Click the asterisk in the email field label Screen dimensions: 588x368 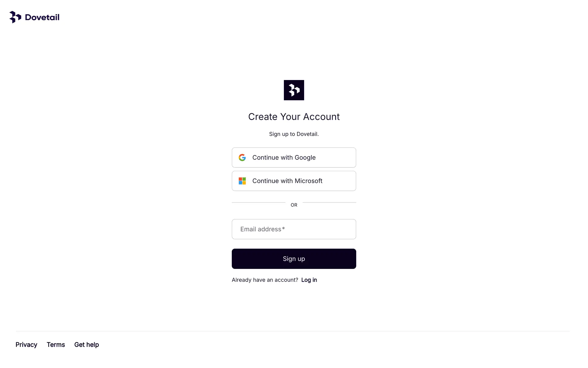(x=284, y=229)
